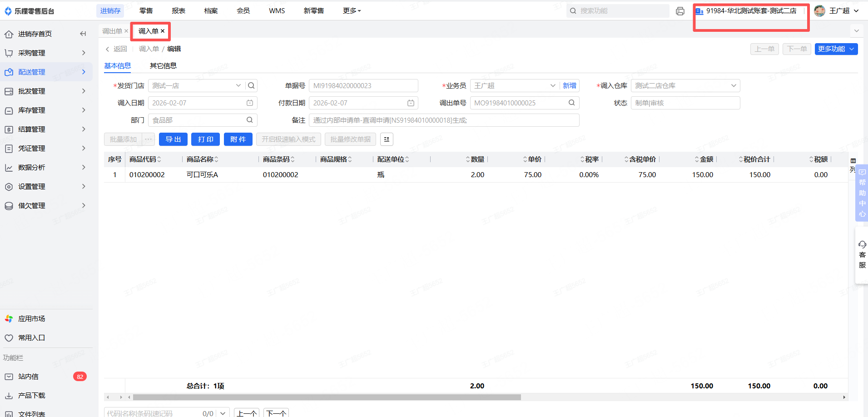Close the 调入单 tab
Screen dimensions: 868x417
click(x=163, y=31)
